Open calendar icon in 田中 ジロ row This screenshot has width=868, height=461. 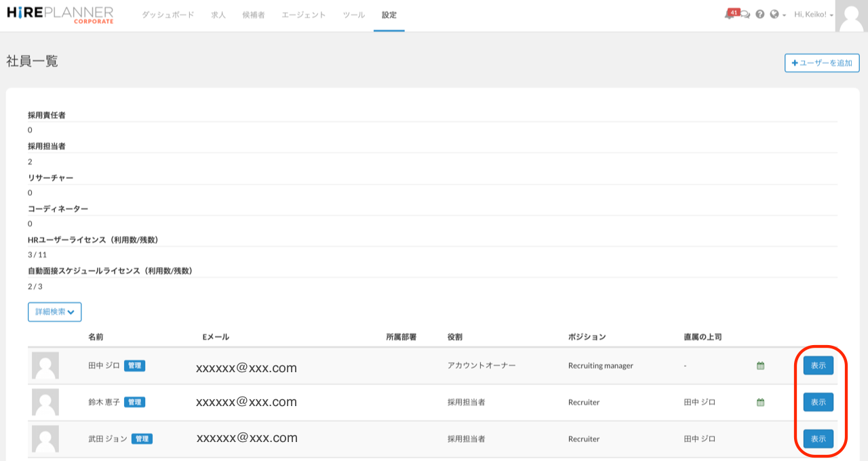760,365
